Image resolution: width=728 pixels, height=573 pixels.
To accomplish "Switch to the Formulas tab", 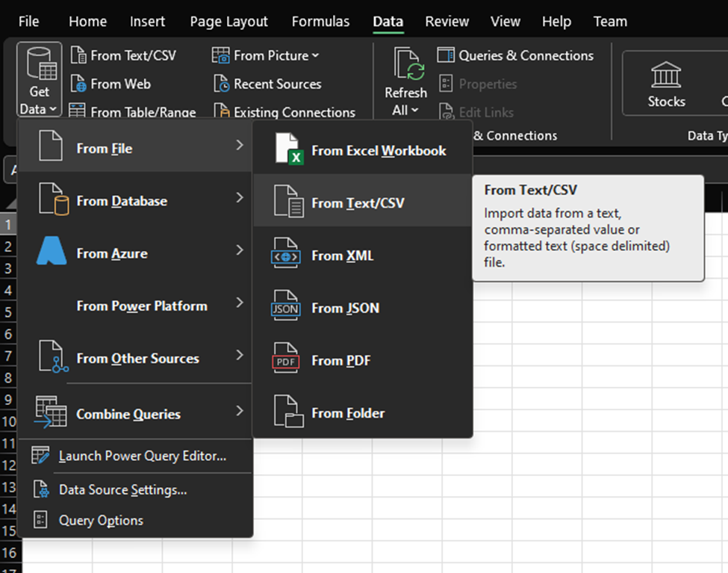I will click(x=320, y=22).
